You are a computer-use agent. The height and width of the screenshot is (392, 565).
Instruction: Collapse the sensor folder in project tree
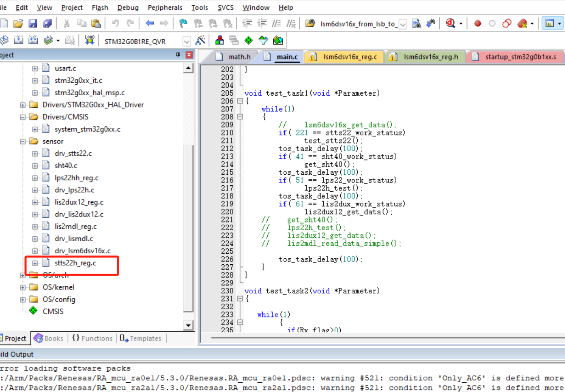(x=23, y=141)
